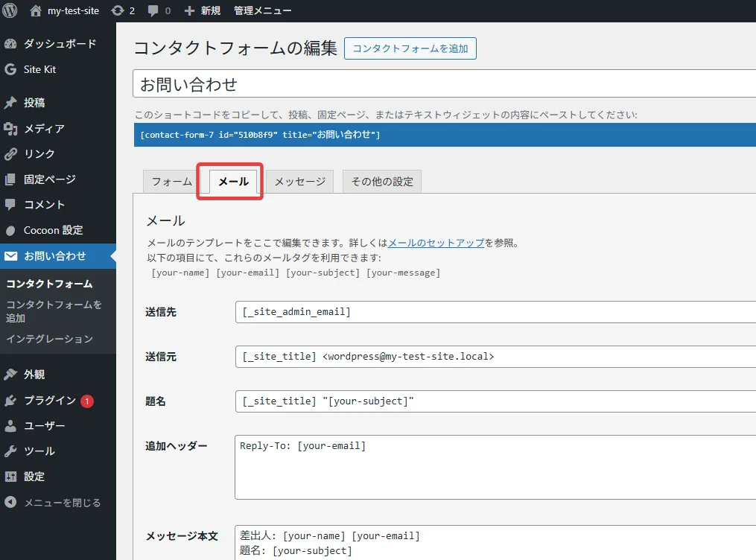Click the 題名 input field

coord(495,401)
